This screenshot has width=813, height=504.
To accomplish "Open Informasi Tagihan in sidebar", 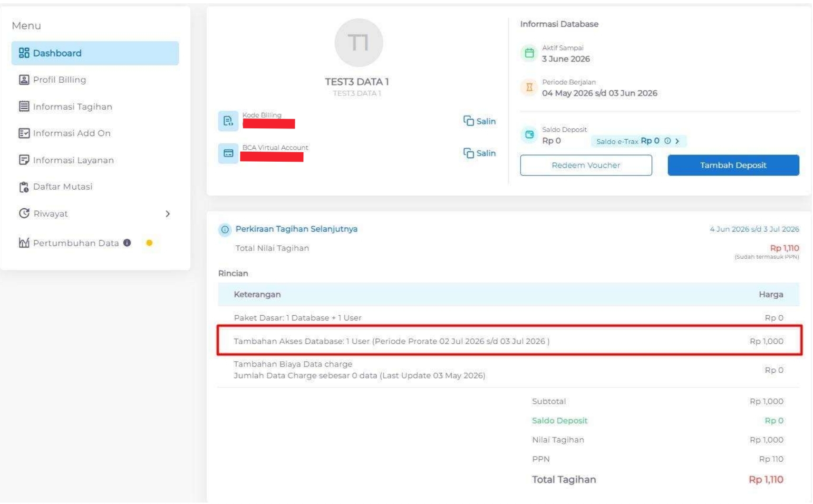I will pyautogui.click(x=72, y=107).
